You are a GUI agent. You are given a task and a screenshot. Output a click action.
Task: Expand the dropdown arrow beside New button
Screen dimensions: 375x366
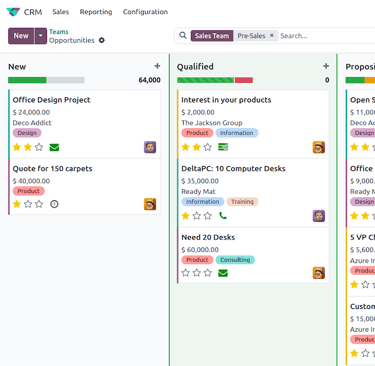[41, 36]
